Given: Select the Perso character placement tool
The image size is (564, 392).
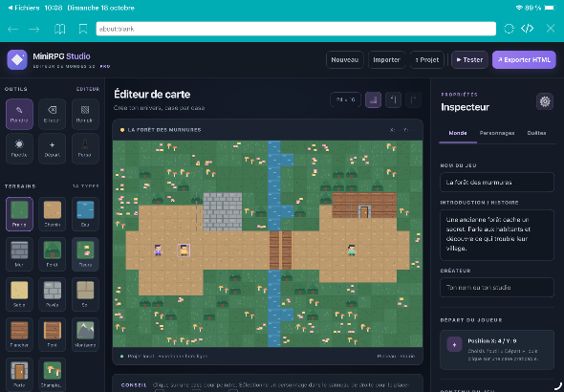Looking at the screenshot, I should click(85, 148).
